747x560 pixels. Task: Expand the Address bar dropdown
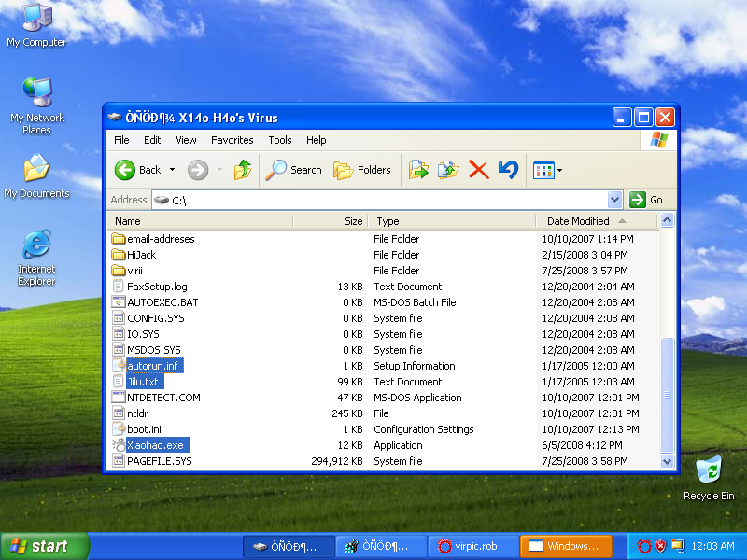[x=615, y=200]
